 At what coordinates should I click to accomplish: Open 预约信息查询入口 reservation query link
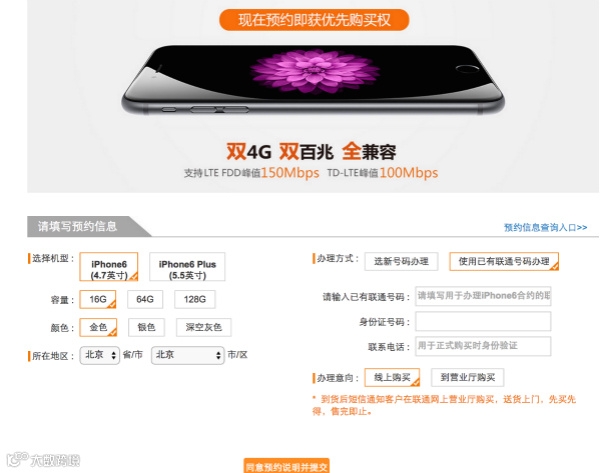click(545, 228)
